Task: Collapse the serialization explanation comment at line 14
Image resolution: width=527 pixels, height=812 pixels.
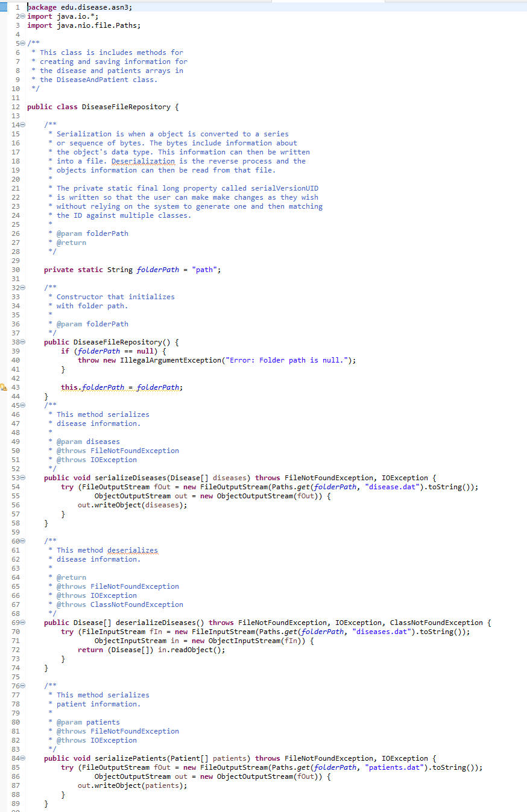Action: tap(22, 125)
